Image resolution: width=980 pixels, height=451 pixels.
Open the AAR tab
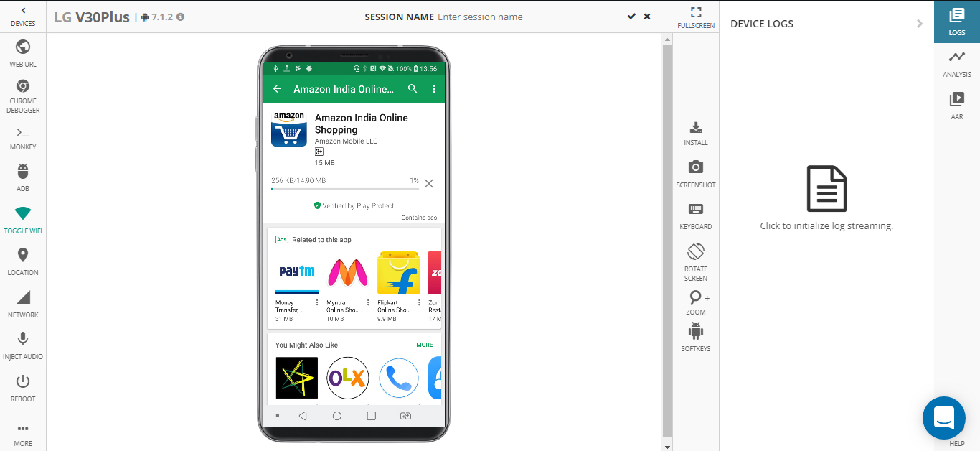coord(957,106)
